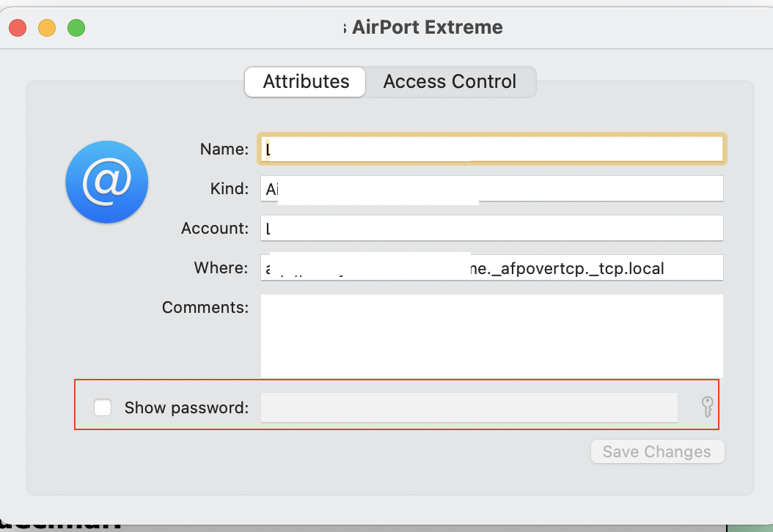
Task: Click the AirPort Extreme window title
Action: (x=425, y=27)
